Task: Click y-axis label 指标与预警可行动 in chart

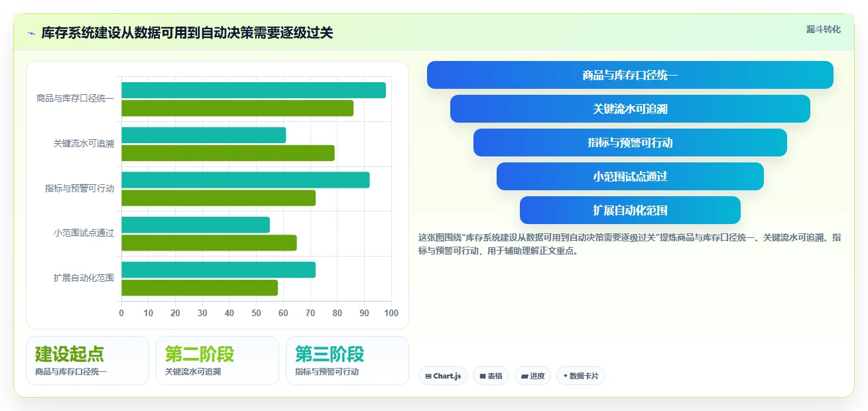Action: [x=80, y=188]
